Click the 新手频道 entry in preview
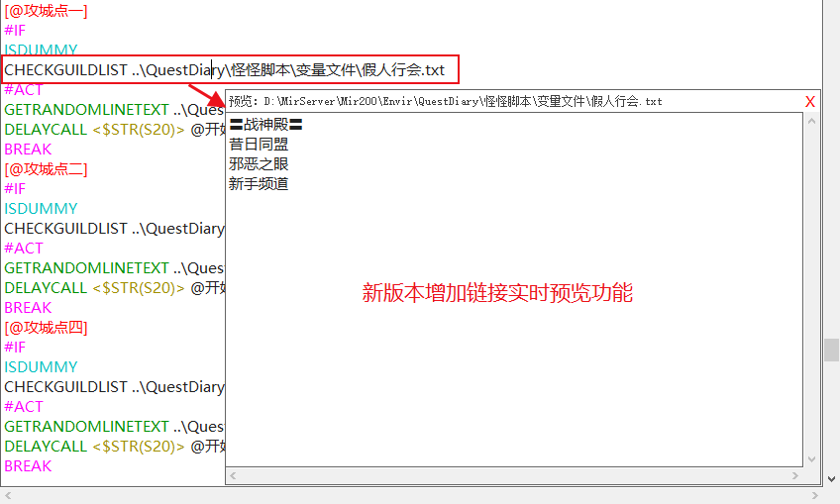This screenshot has width=840, height=504. pos(259,184)
